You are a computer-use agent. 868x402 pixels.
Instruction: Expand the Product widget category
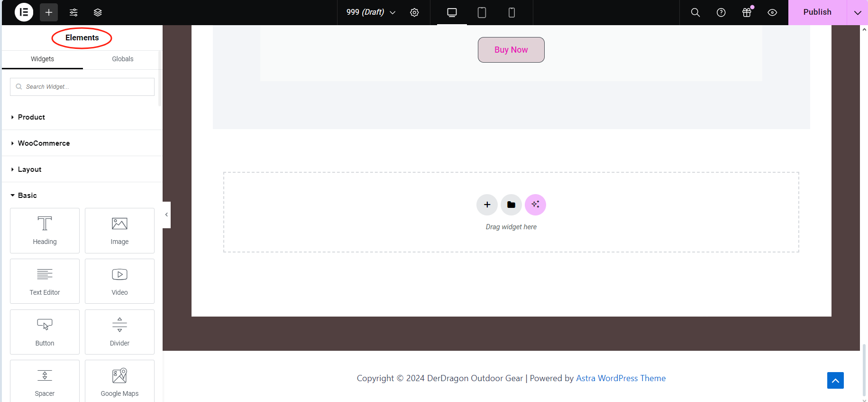click(82, 117)
